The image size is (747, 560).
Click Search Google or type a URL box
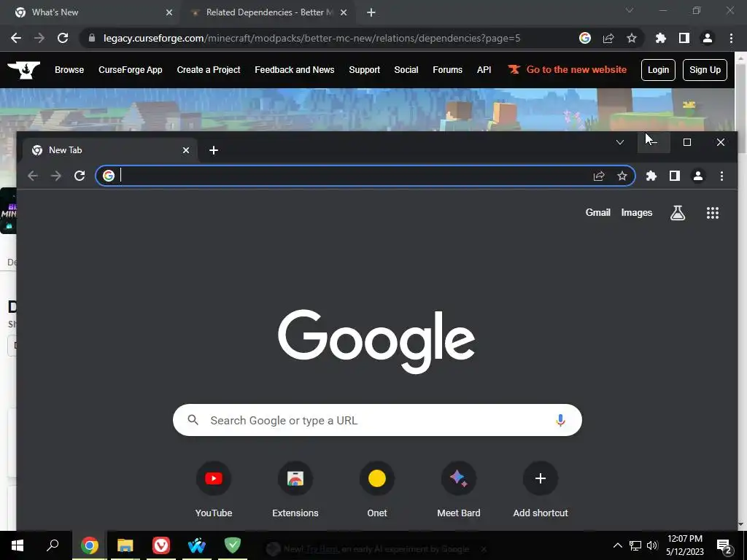(x=377, y=420)
